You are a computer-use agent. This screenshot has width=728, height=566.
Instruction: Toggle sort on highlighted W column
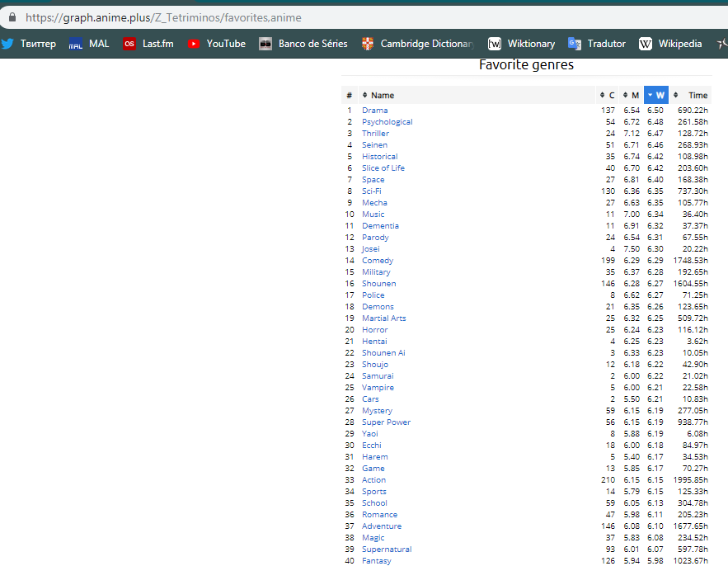point(656,95)
